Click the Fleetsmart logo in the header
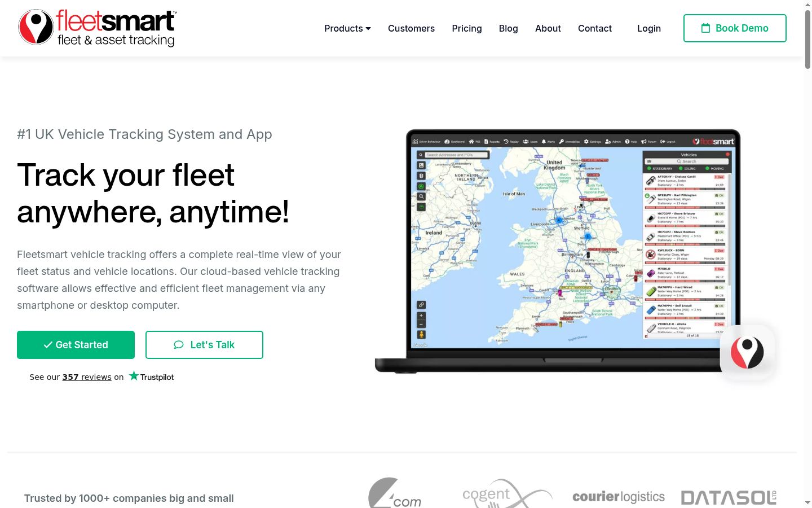812x508 pixels. (x=98, y=28)
